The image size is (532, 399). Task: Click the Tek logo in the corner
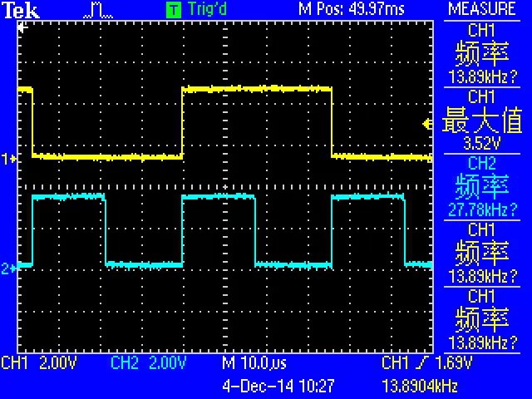click(20, 9)
